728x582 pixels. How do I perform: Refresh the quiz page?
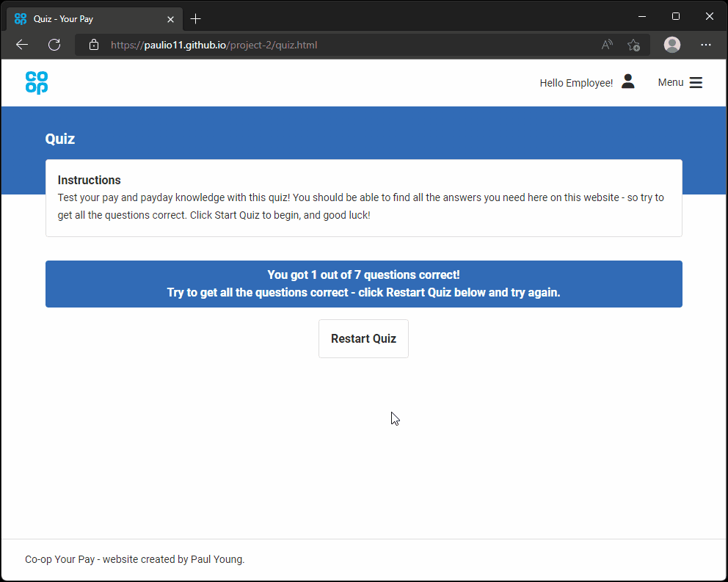click(54, 45)
